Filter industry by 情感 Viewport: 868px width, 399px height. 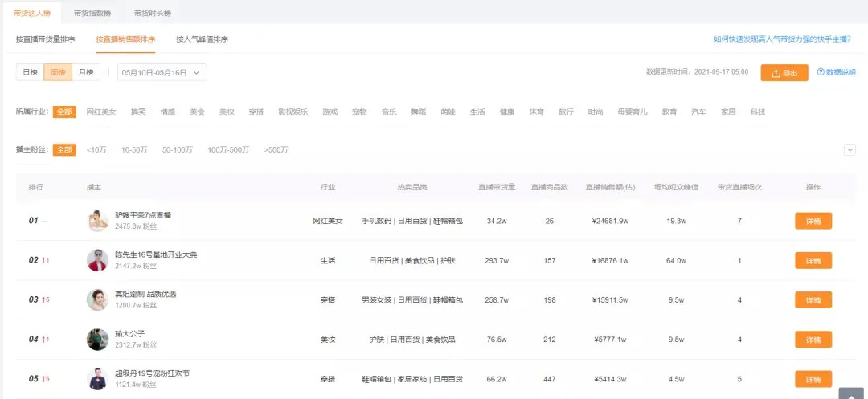[x=168, y=112]
